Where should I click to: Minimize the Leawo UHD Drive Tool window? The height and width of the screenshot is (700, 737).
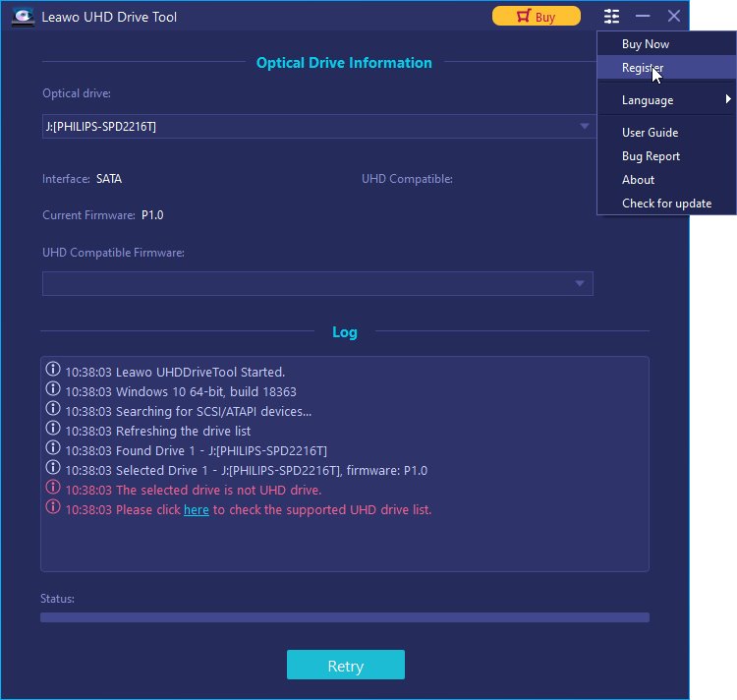tap(643, 16)
